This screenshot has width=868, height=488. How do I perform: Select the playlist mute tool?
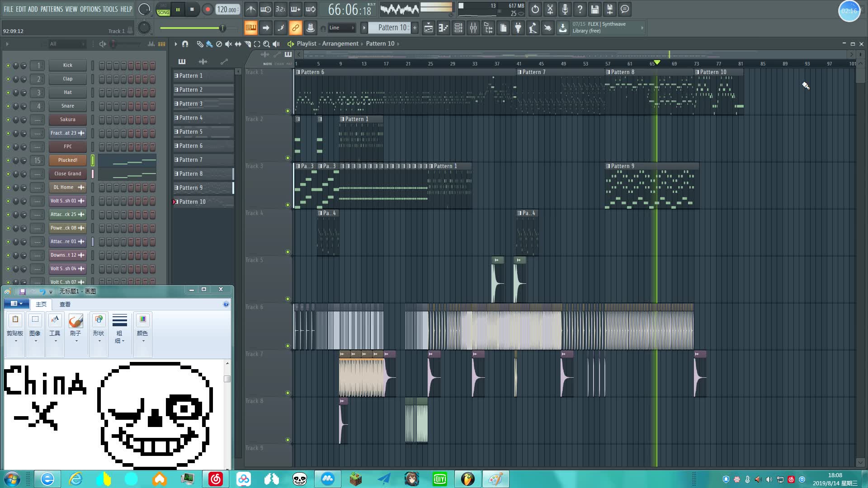(228, 44)
